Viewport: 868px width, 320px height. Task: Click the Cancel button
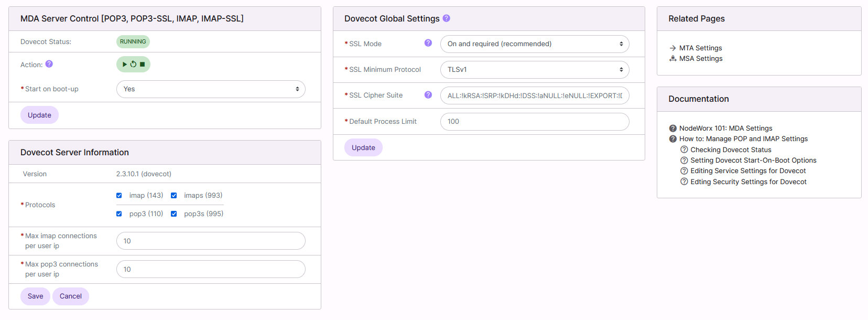pos(71,296)
